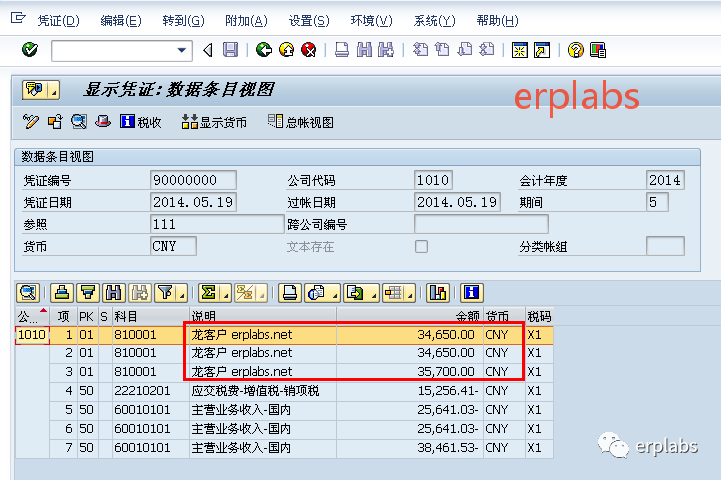Click the pencil Display/Change toggle icon
This screenshot has height=480, width=721.
30,122
